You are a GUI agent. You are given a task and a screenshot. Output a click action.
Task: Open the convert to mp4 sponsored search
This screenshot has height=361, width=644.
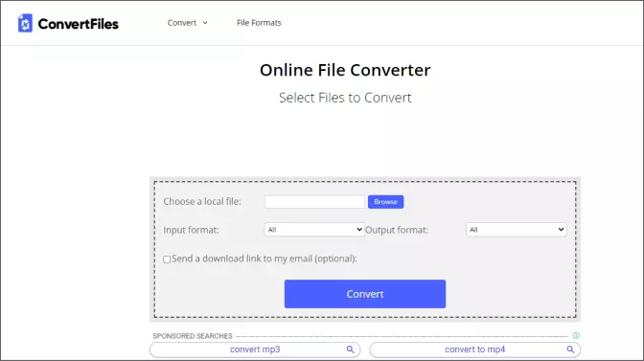(x=474, y=350)
